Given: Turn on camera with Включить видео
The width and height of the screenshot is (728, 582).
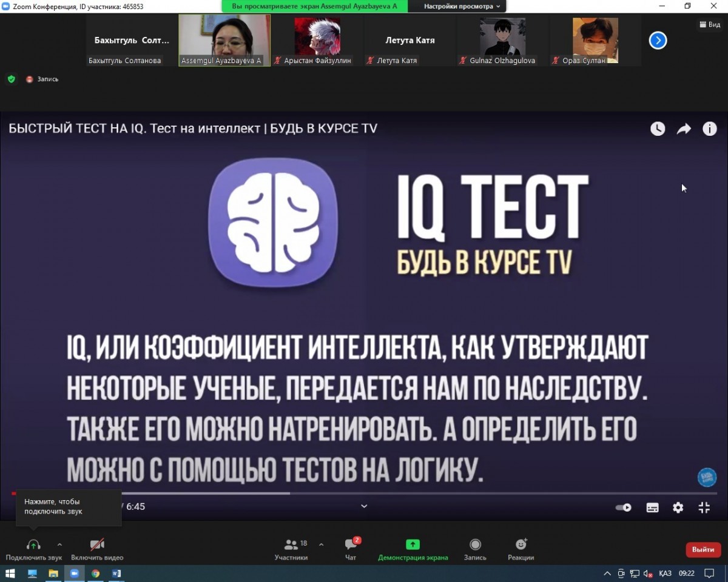Looking at the screenshot, I should (x=97, y=548).
